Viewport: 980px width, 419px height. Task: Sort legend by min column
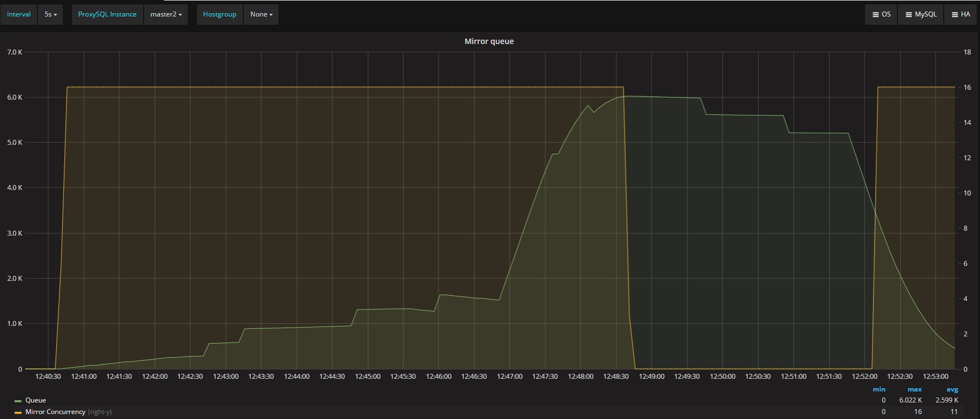pos(879,389)
